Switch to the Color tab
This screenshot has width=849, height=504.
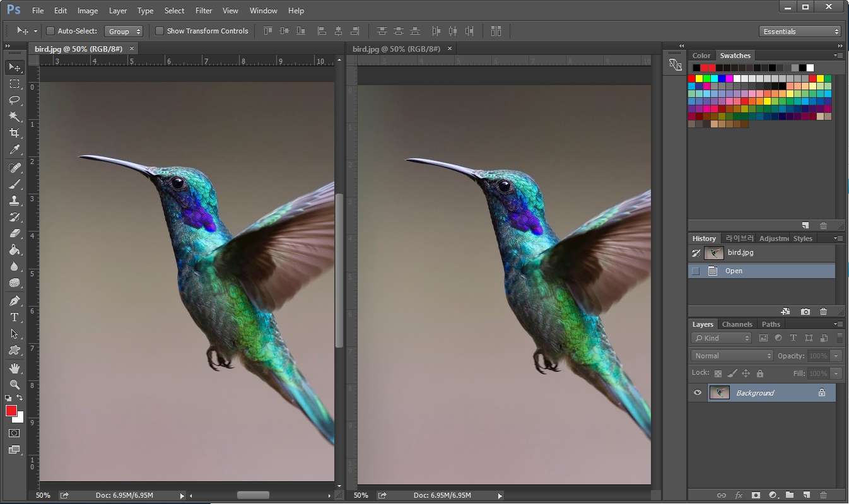[701, 56]
